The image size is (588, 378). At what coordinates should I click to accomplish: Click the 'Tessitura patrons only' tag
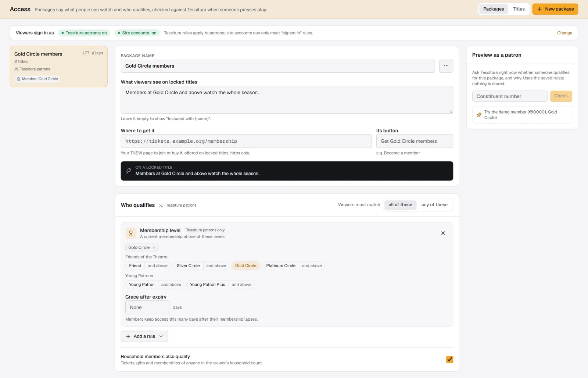(205, 230)
